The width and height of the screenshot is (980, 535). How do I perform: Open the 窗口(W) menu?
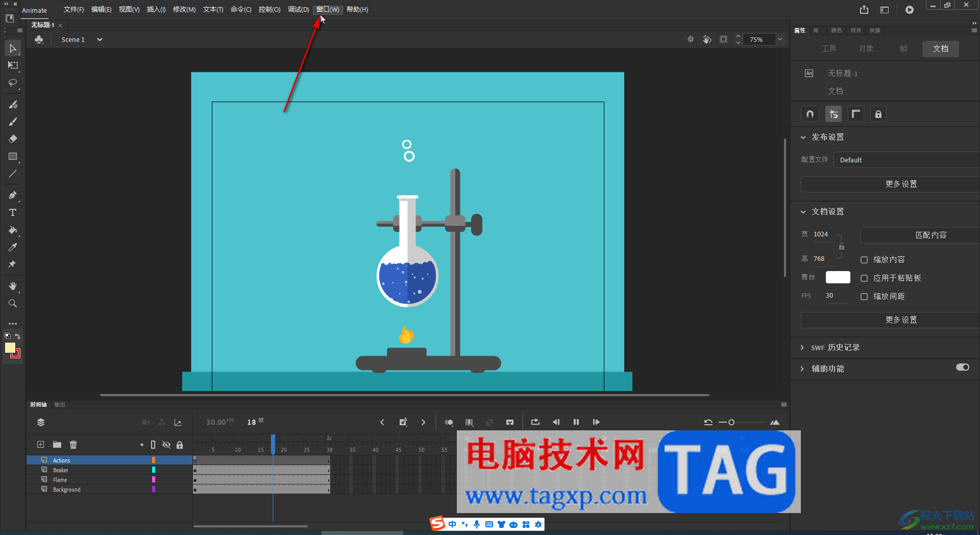point(328,10)
